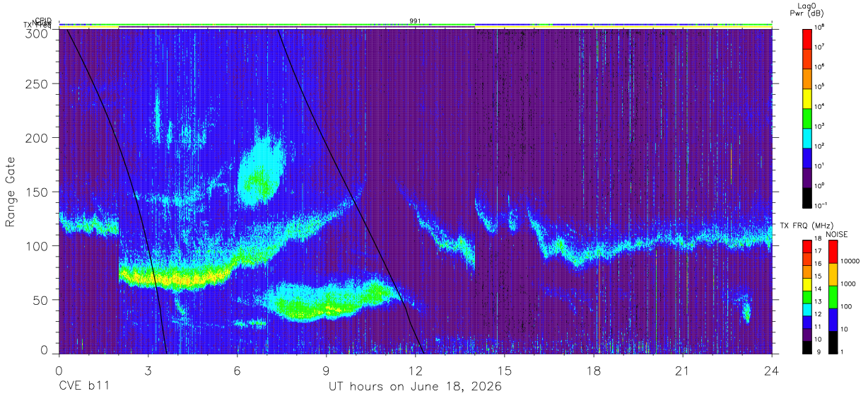Click the cyan segment of the TX FRQ color bar

coord(807,309)
